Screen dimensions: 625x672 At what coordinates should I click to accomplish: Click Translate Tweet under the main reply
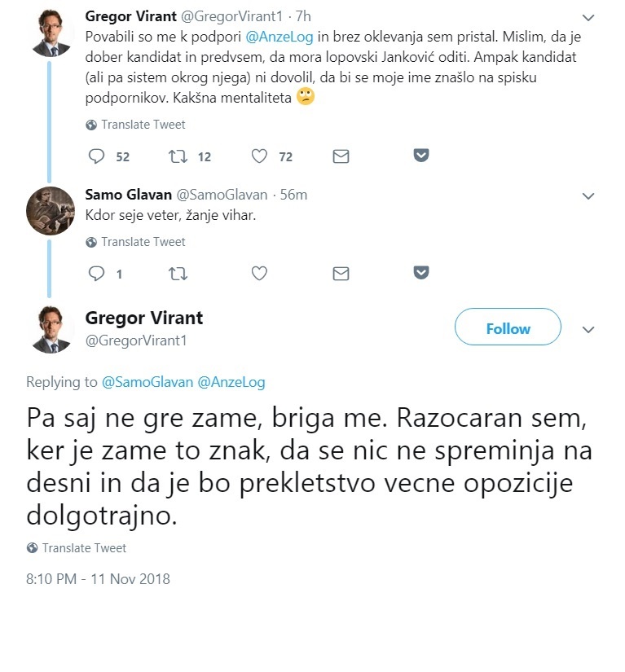84,548
